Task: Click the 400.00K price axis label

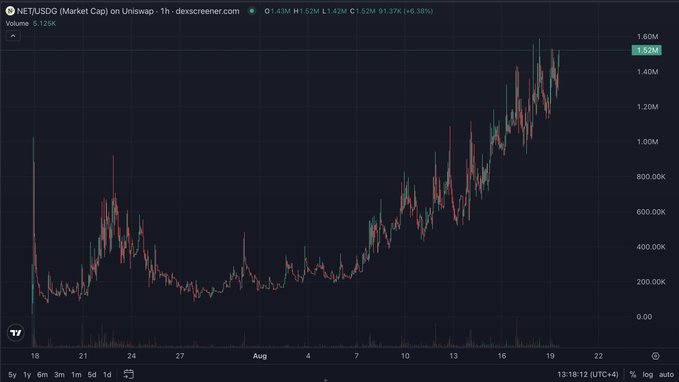Action: coord(651,246)
